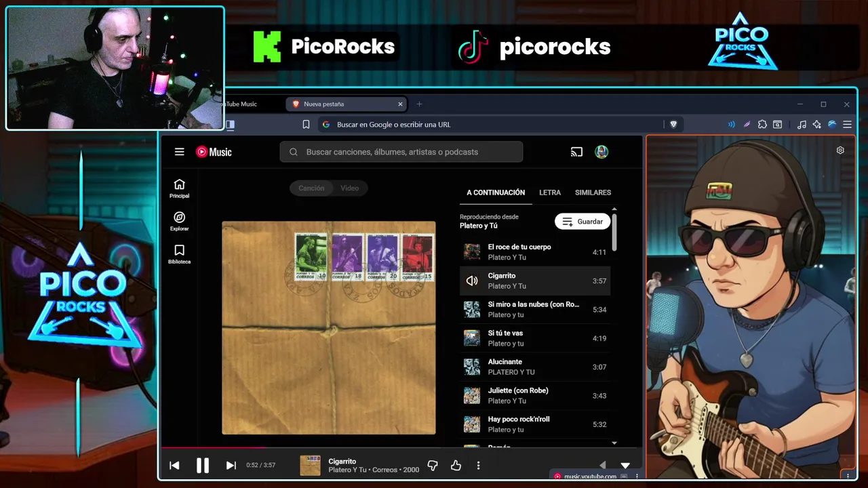The image size is (868, 488).
Task: Select the SIMILARES tab
Action: (593, 192)
